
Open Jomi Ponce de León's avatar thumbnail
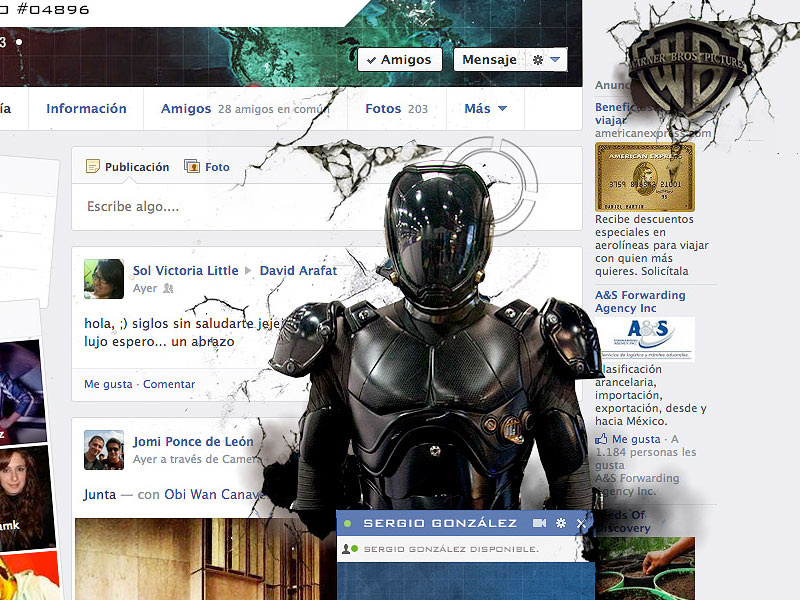(104, 450)
